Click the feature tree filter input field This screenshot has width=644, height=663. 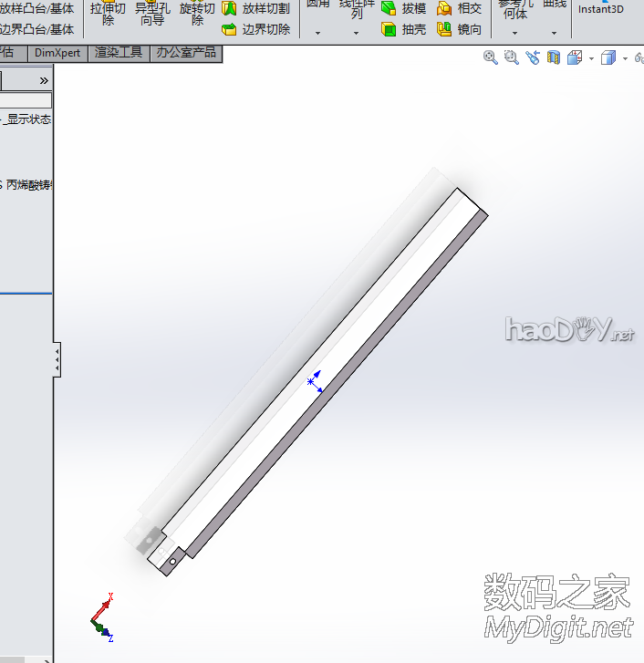[x=26, y=100]
